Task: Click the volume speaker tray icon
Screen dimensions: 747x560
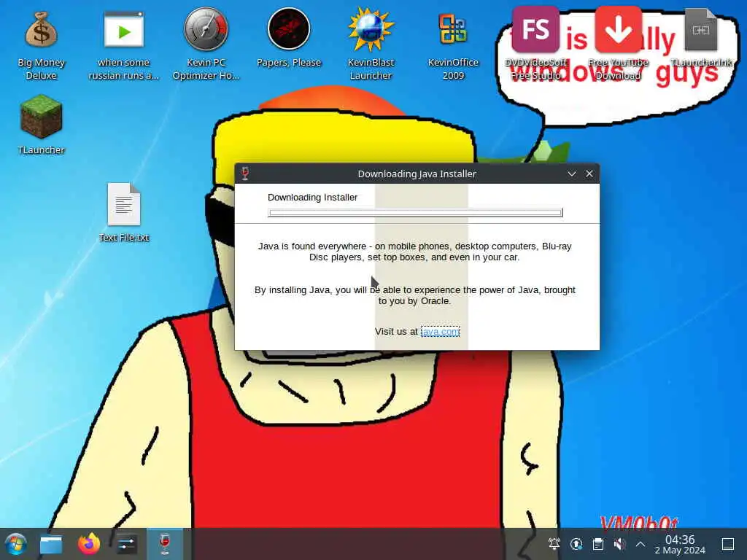Action: coord(619,544)
